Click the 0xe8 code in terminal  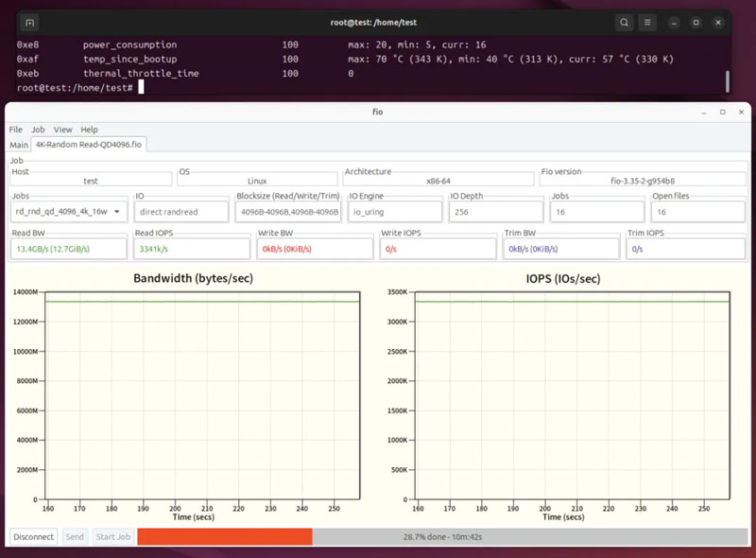coord(27,44)
